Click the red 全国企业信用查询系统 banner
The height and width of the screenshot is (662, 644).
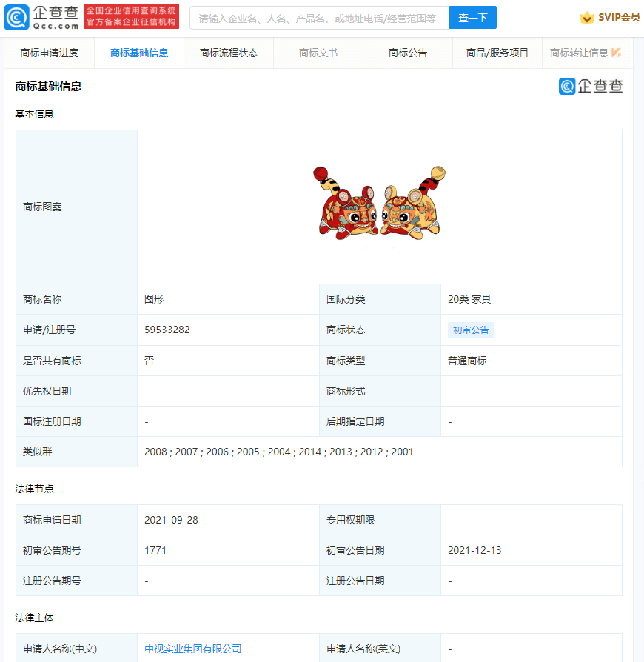click(x=131, y=17)
